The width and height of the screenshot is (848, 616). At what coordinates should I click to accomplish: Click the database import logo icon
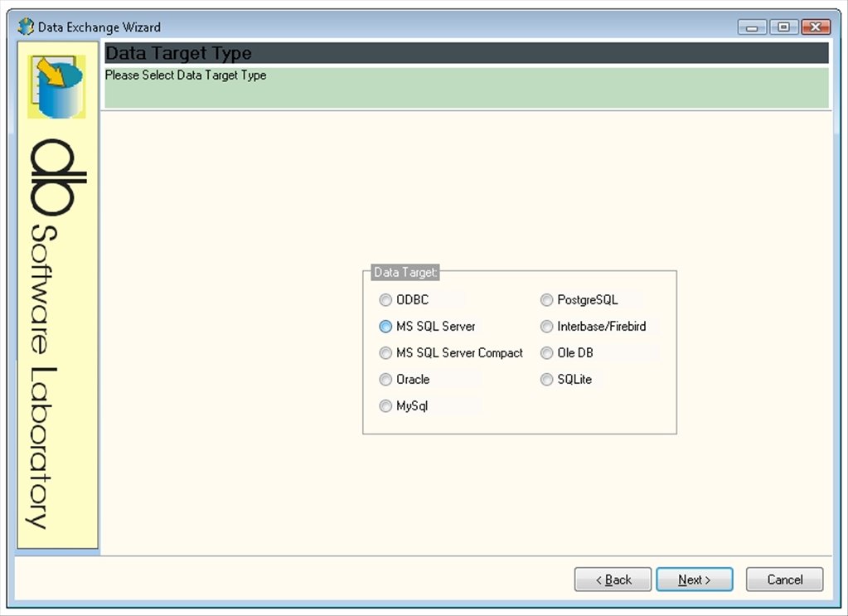tap(57, 86)
